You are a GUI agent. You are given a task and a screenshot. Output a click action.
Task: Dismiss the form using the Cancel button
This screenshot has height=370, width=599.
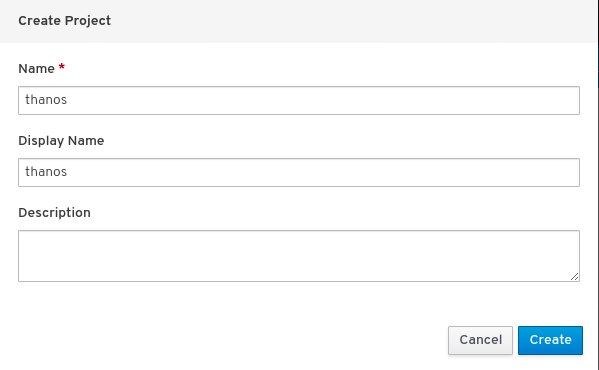pos(480,340)
